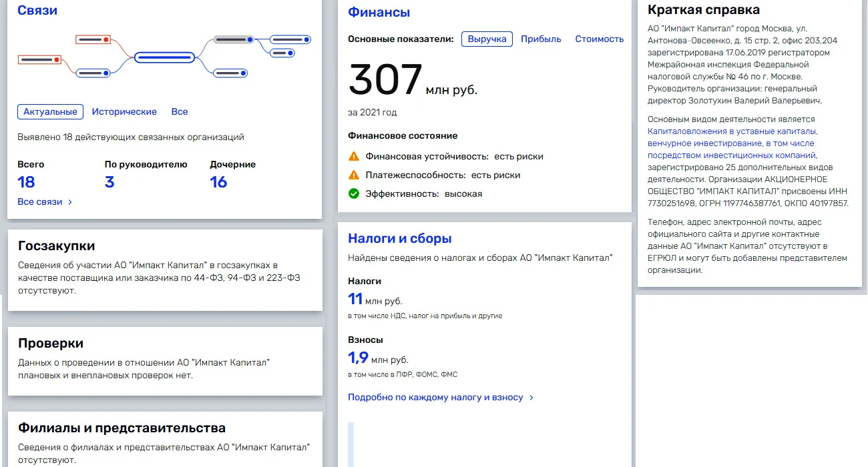Click the connections graph diagram
868x467 pixels.
tap(164, 57)
